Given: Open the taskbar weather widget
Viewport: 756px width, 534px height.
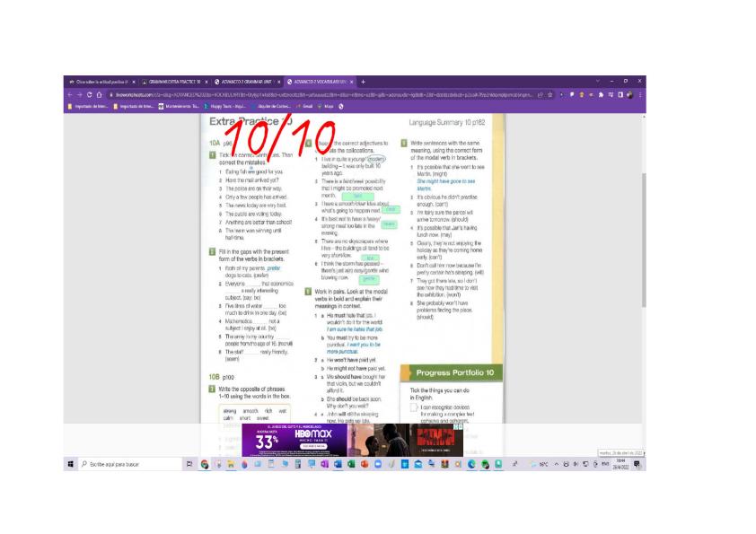Looking at the screenshot, I should pyautogui.click(x=539, y=464).
